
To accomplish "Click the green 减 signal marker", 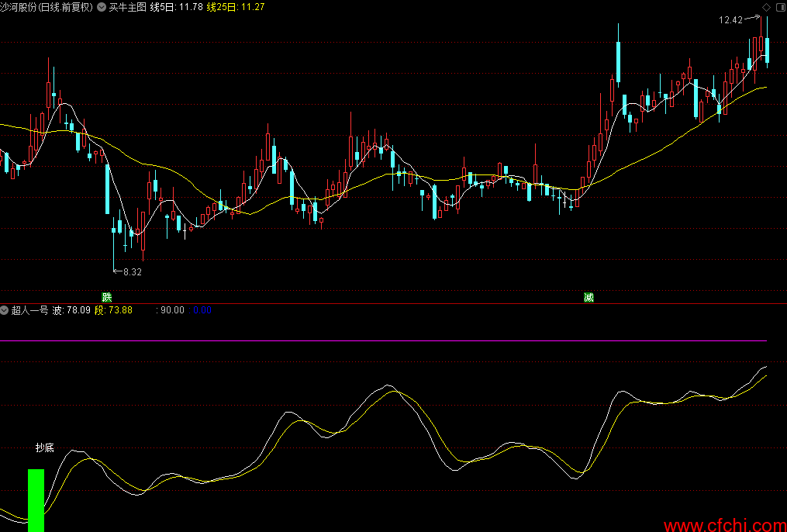I will pyautogui.click(x=589, y=298).
